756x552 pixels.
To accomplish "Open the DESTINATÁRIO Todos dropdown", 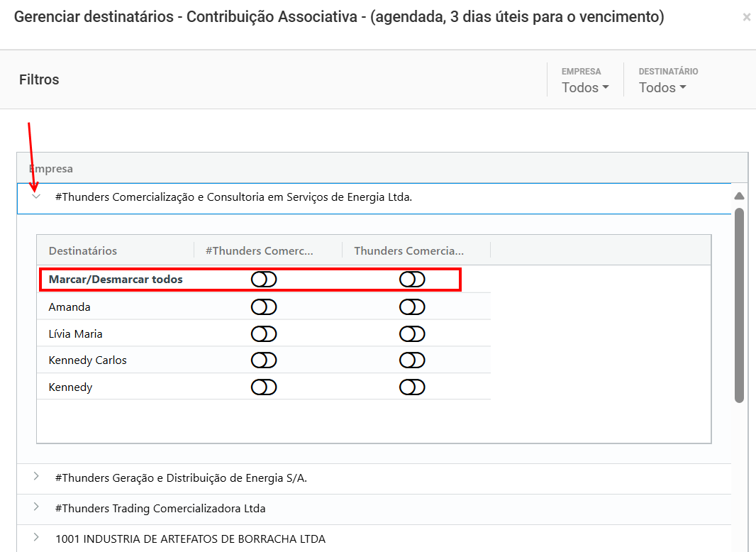I will pyautogui.click(x=662, y=87).
